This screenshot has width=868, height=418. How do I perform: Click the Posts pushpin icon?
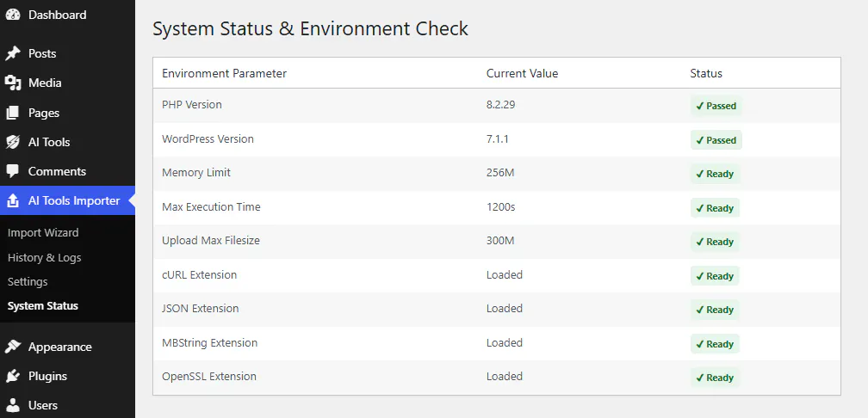coord(13,53)
